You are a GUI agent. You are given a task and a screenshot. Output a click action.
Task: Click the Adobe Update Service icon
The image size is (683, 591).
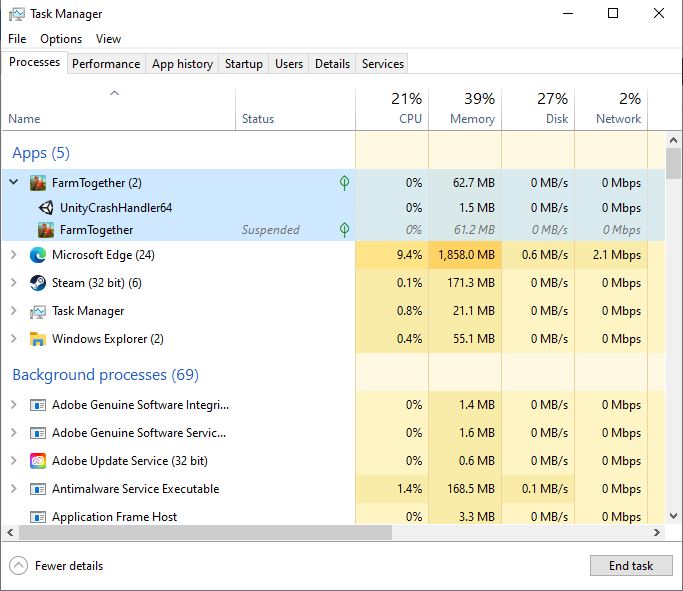38,461
